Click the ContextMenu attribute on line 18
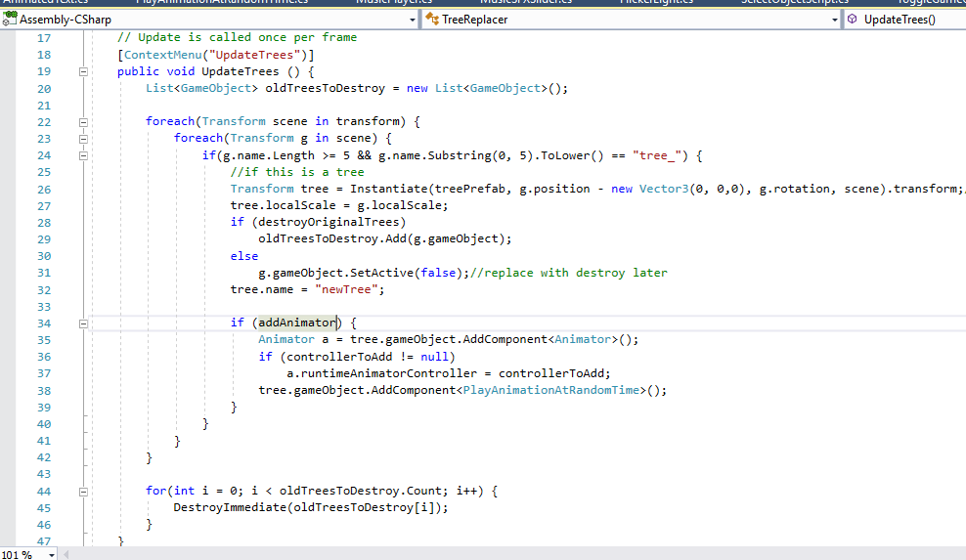This screenshot has width=966, height=560. pos(162,55)
